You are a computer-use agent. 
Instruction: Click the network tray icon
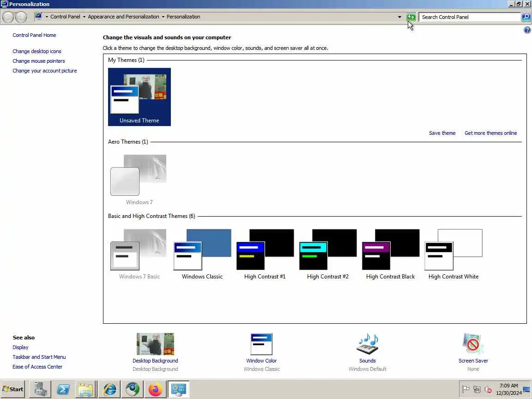click(477, 389)
